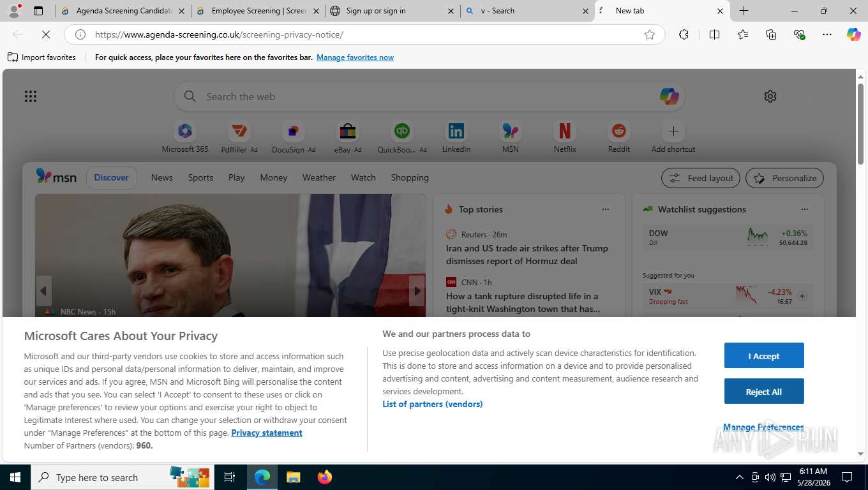The image size is (868, 490).
Task: Select the Discover feed tab
Action: tap(112, 177)
